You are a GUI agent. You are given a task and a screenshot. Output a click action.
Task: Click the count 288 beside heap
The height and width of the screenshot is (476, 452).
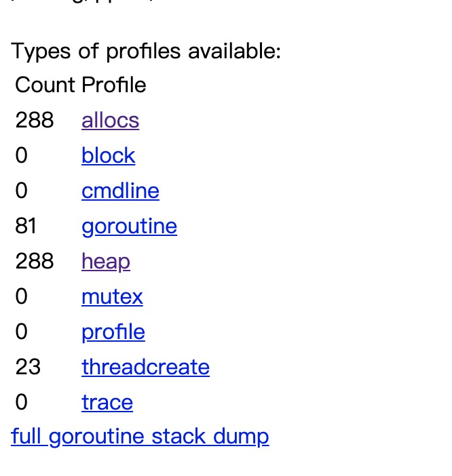35,261
